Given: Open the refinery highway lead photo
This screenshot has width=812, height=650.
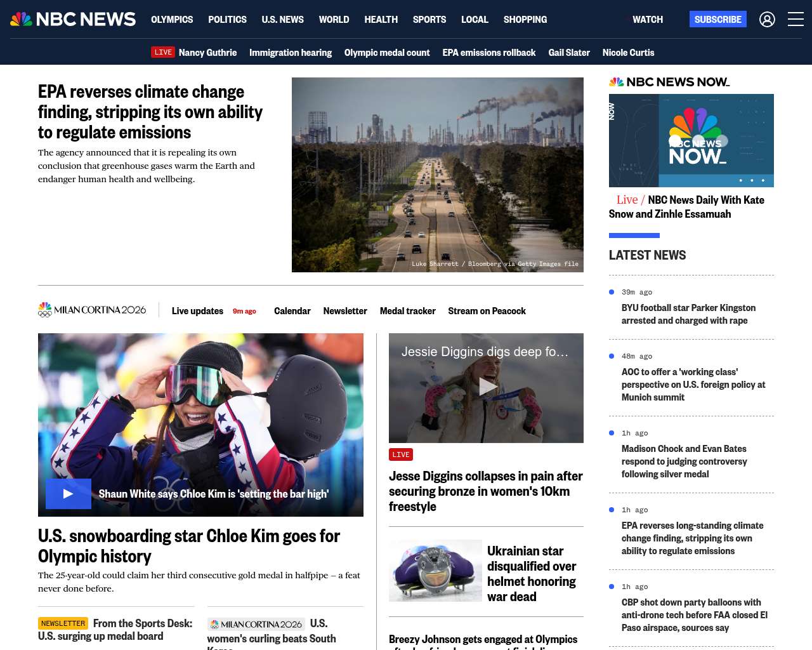Looking at the screenshot, I should (x=438, y=175).
